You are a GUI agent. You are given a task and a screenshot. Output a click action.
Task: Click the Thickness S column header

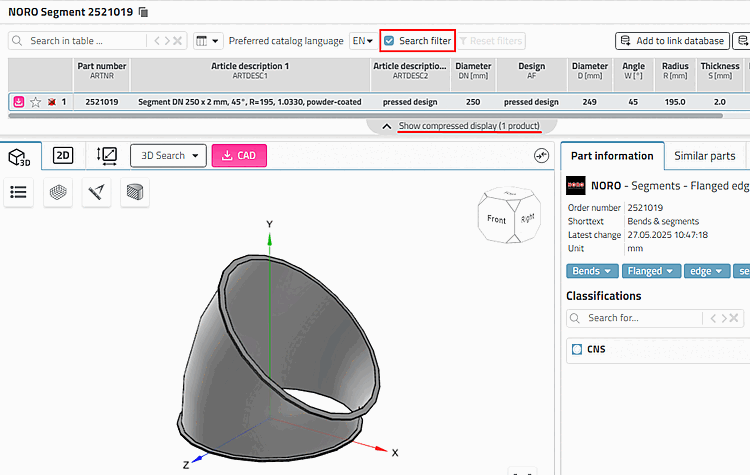[720, 70]
